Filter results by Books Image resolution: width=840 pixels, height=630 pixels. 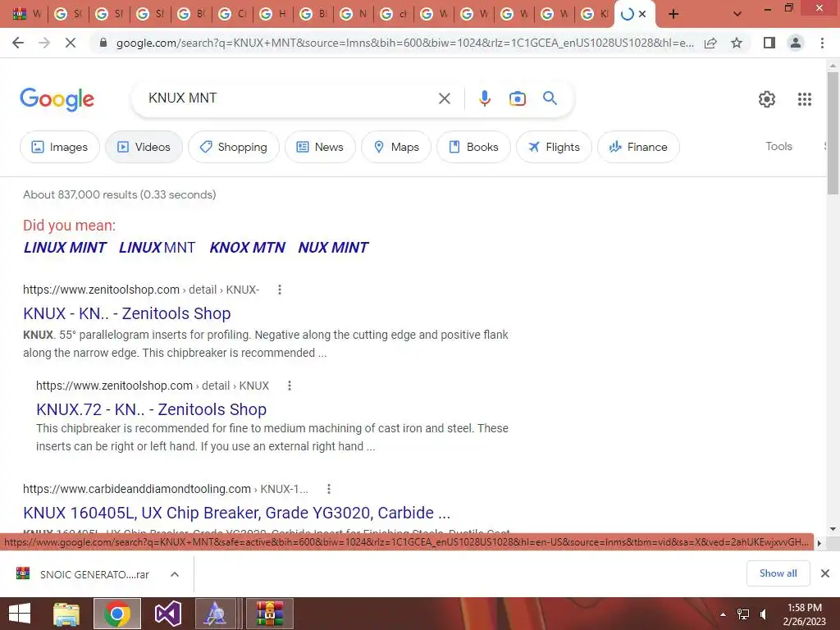tap(473, 147)
